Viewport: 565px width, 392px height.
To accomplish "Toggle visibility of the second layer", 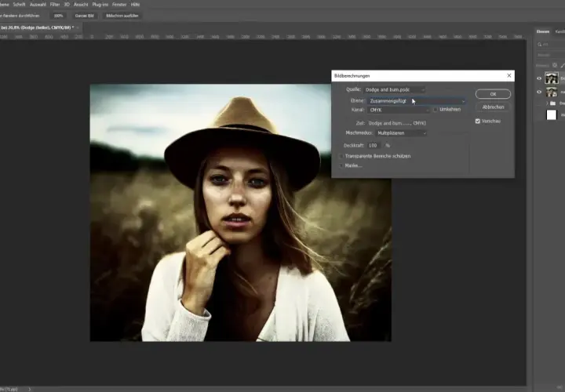I will pyautogui.click(x=539, y=93).
